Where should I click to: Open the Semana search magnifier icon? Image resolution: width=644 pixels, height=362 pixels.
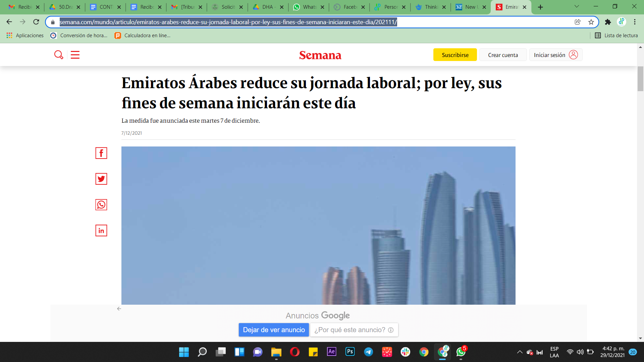59,55
